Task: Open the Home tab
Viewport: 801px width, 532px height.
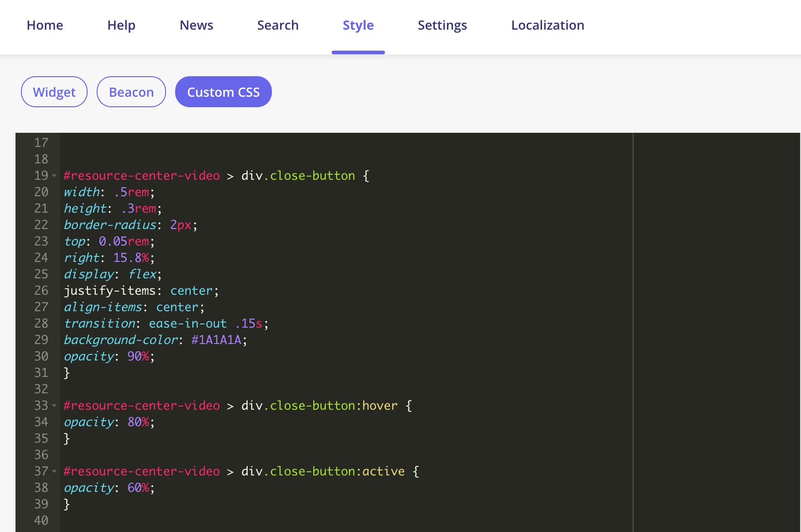Action: tap(45, 25)
